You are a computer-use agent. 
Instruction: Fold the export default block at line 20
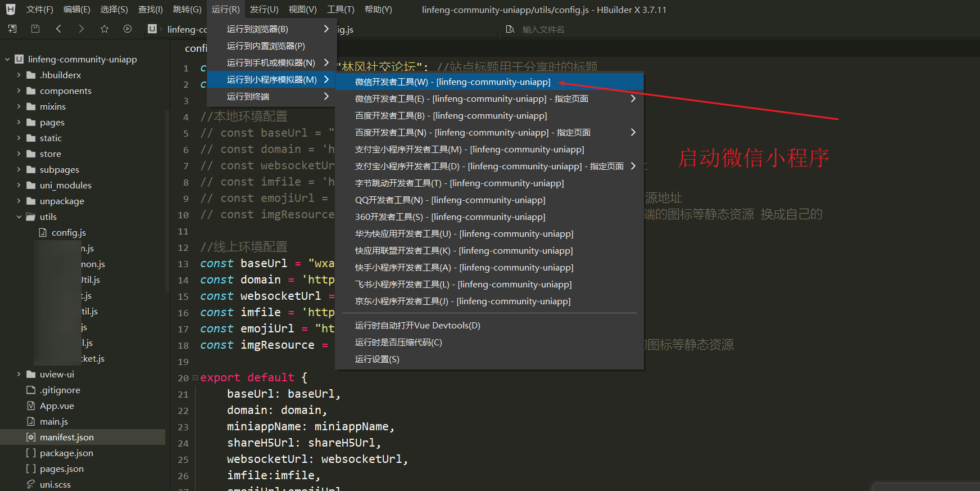point(195,377)
